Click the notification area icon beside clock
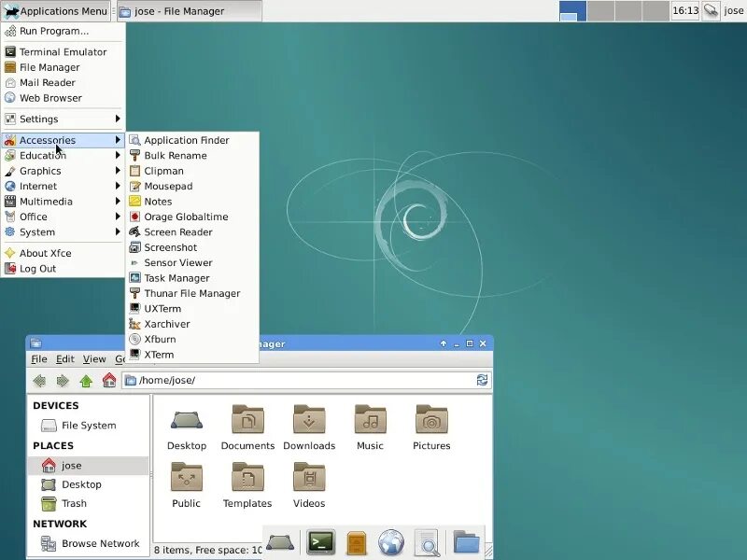The height and width of the screenshot is (560, 747). point(712,10)
